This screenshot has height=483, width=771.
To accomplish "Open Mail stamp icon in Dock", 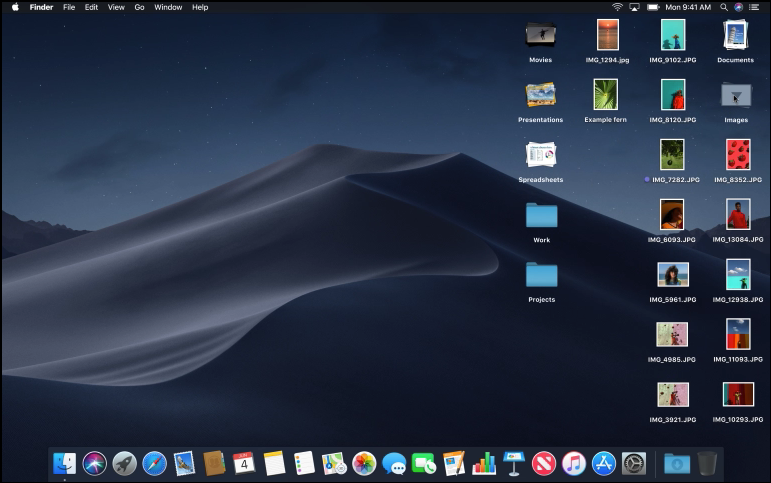I will (x=184, y=463).
